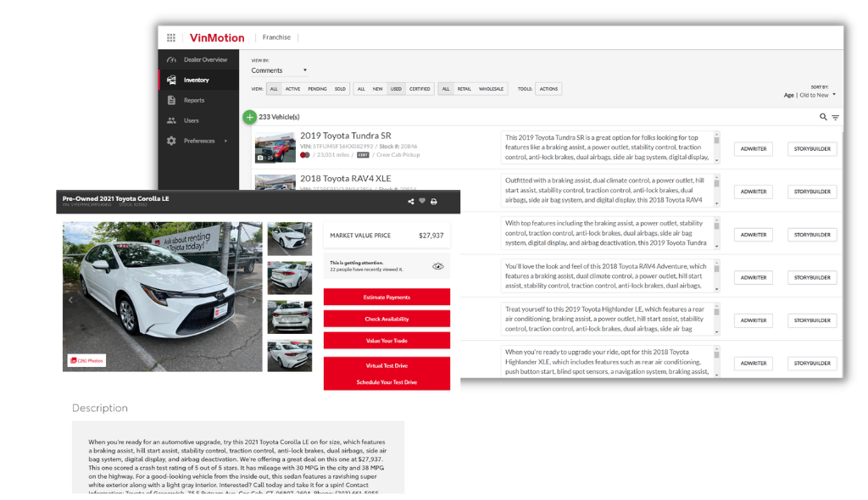Click the CERT badge on Tundra row
This screenshot has width=868, height=500.
point(363,155)
